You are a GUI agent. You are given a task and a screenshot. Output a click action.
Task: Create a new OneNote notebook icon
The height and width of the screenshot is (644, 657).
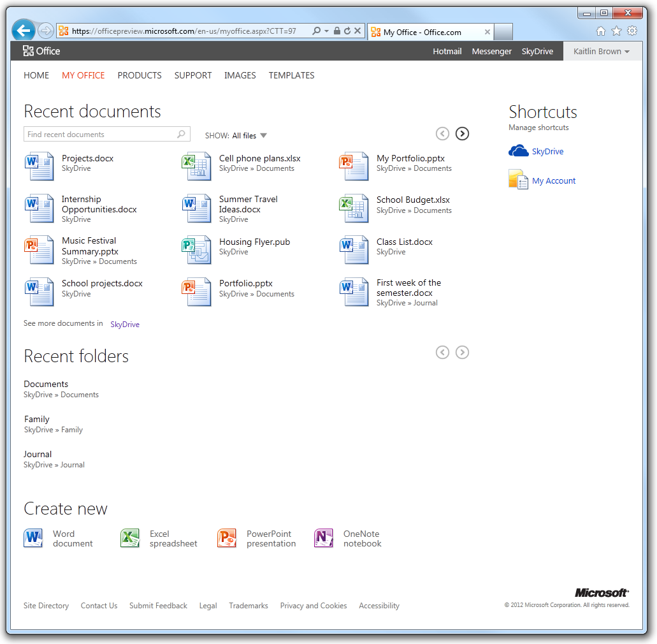[324, 538]
